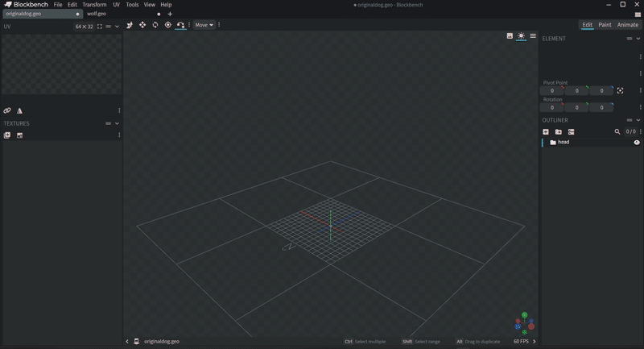644x349 pixels.
Task: Click the Pivot Point Y field
Action: 576,91
